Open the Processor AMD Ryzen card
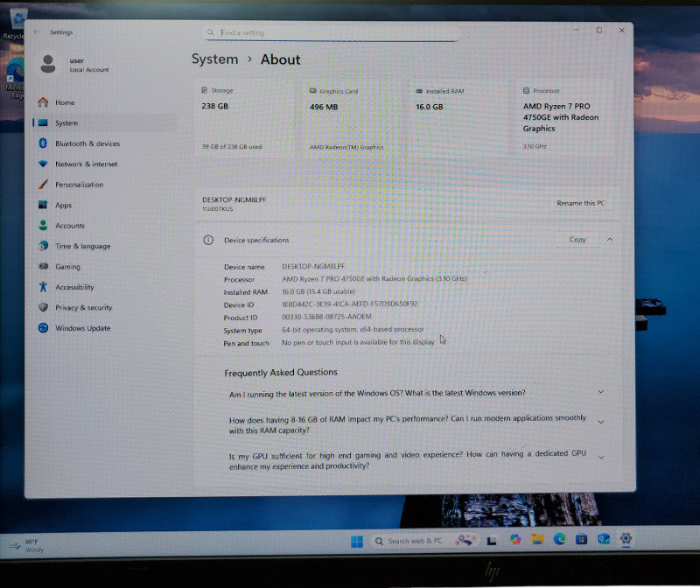This screenshot has width=700, height=588. tap(564, 119)
